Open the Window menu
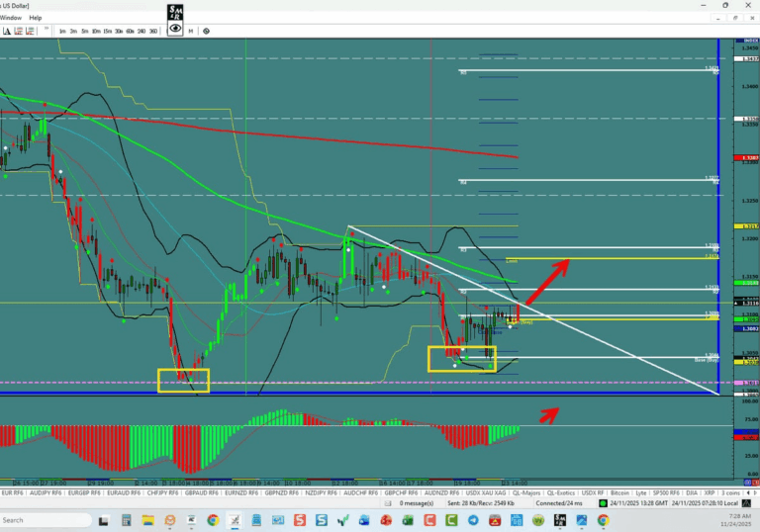This screenshot has height=532, width=760. tap(10, 18)
